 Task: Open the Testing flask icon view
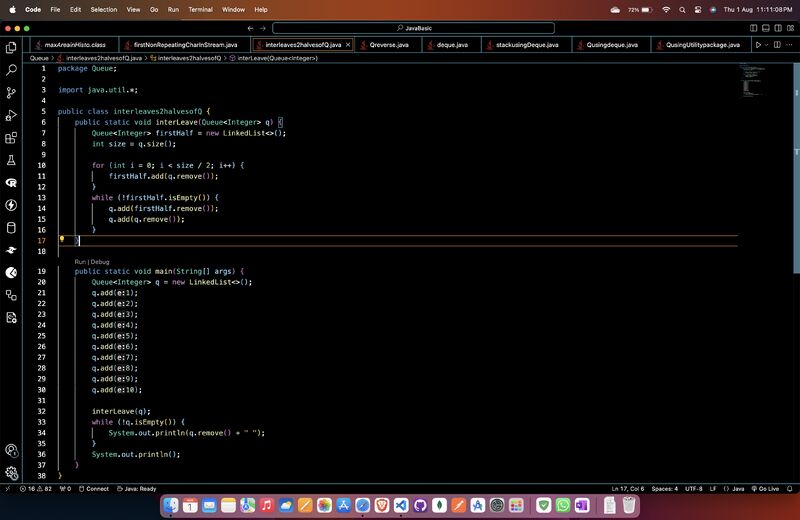point(11,160)
